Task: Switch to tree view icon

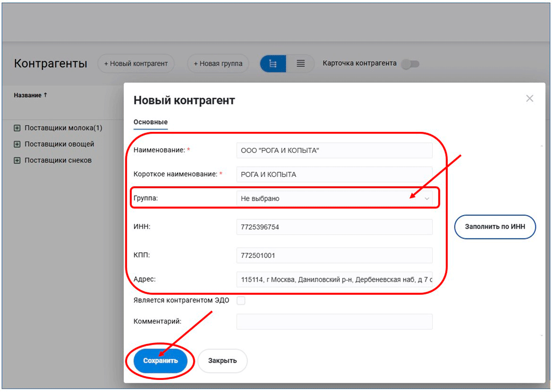Action: (273, 63)
